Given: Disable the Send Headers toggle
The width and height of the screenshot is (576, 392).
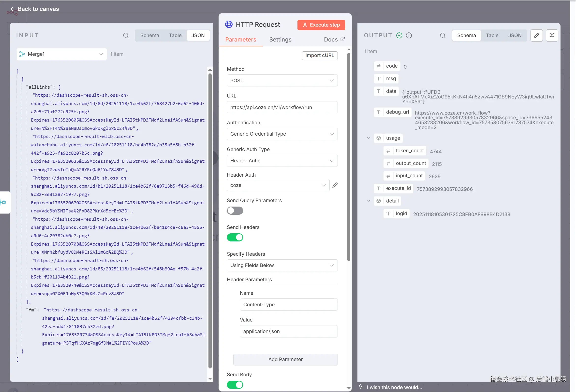Looking at the screenshot, I should click(x=235, y=238).
